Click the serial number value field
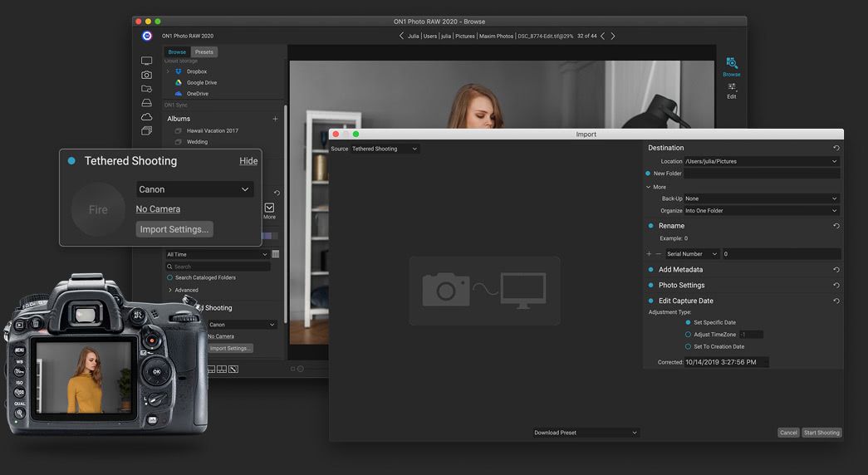The height and width of the screenshot is (475, 868). click(782, 253)
